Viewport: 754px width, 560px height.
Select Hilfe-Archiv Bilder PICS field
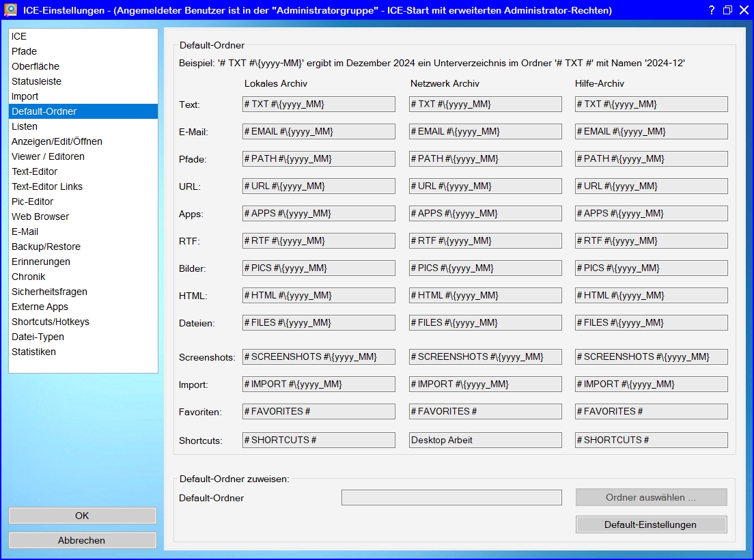point(651,268)
